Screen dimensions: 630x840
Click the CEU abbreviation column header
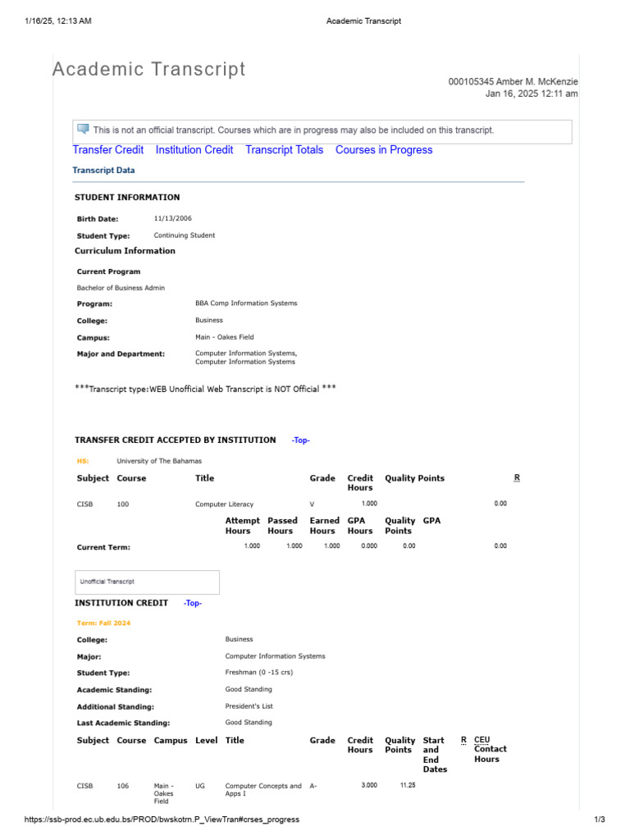point(482,740)
